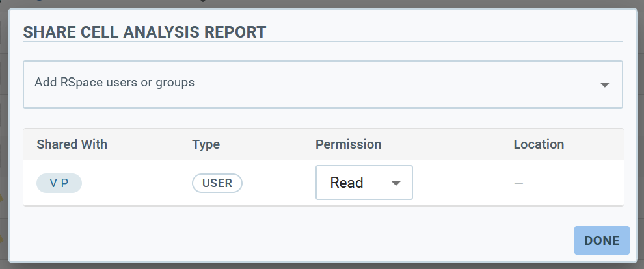The width and height of the screenshot is (644, 269).
Task: Click the Share Cell Analysis Report title
Action: click(144, 32)
